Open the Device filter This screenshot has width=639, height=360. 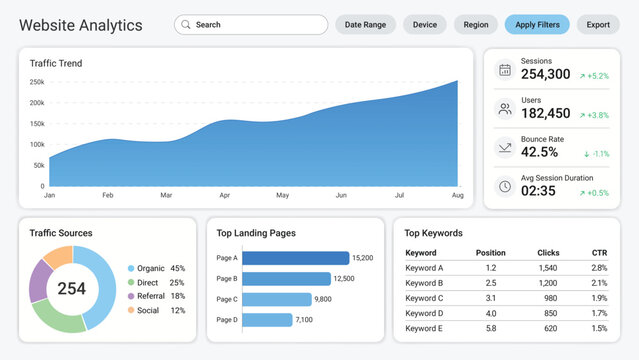pos(425,24)
